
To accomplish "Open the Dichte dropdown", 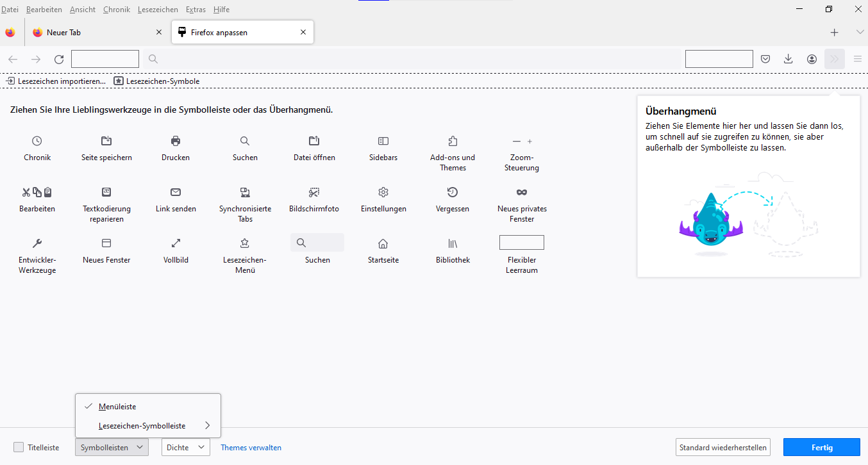I will [185, 447].
